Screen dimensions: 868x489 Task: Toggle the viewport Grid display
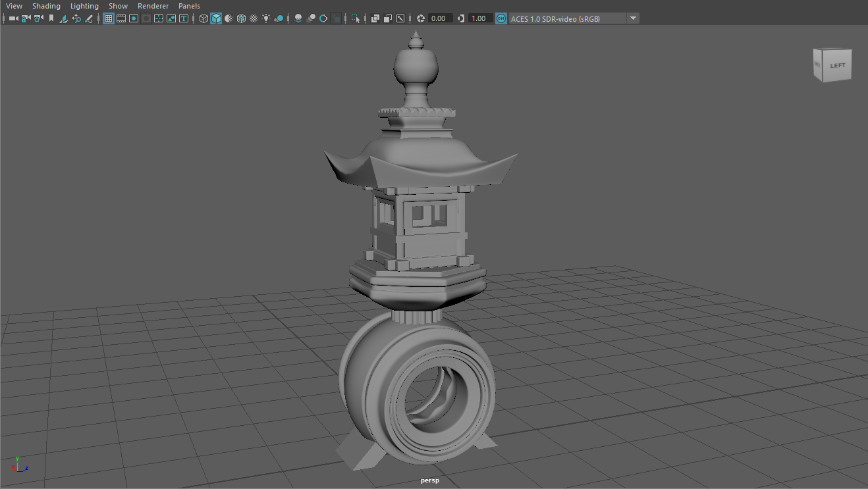pos(109,18)
